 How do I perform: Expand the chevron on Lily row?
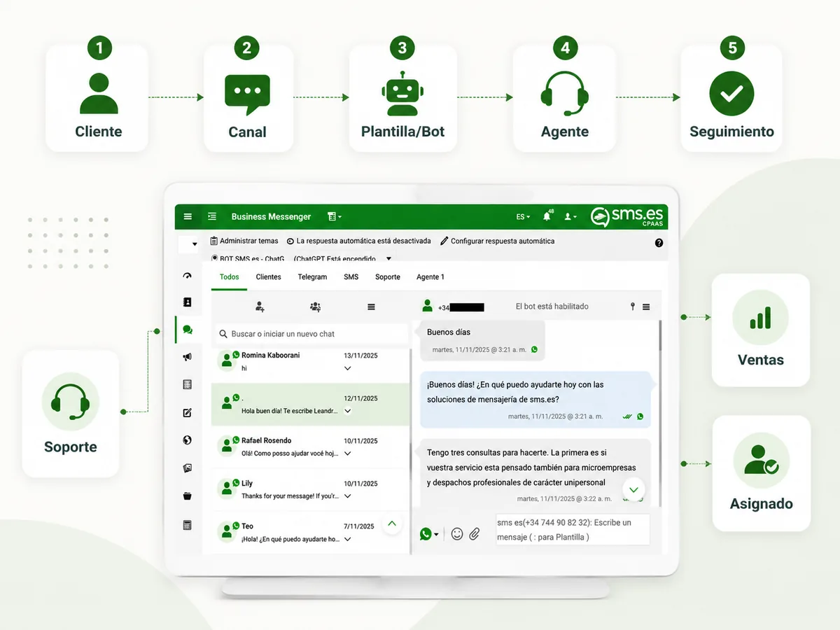[x=348, y=496]
